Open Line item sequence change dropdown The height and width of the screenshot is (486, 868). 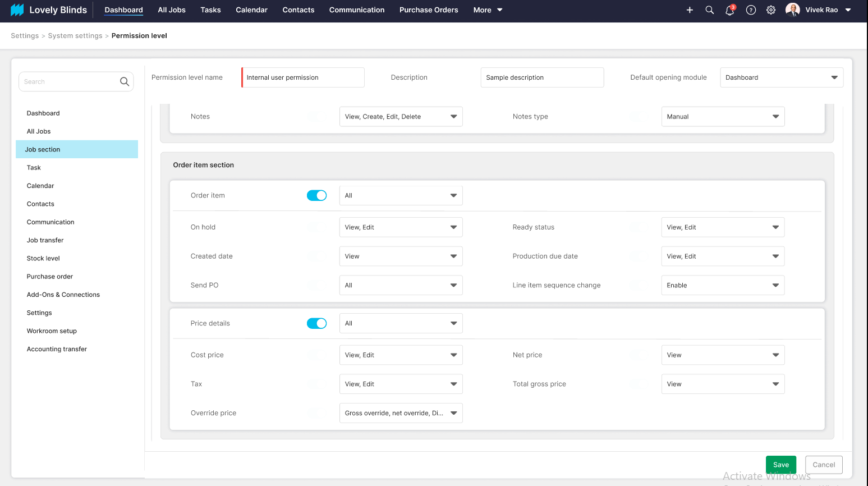[723, 285]
